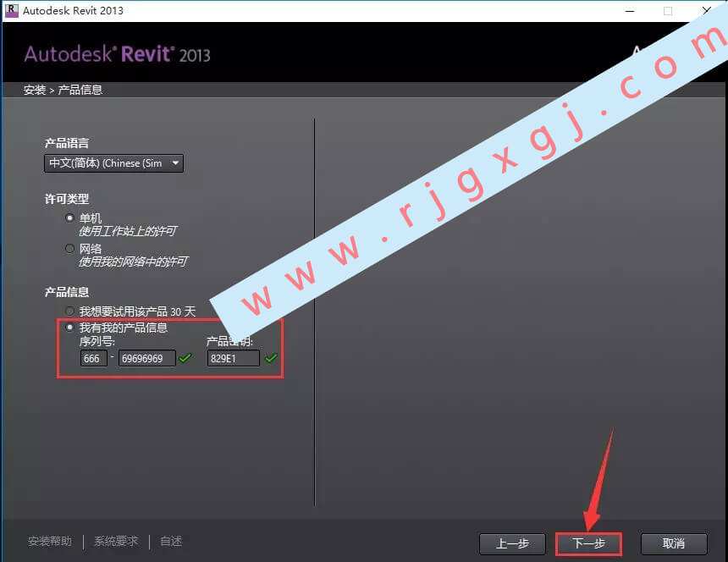
Task: Open the 系统要求 system requirements link
Action: (x=116, y=541)
